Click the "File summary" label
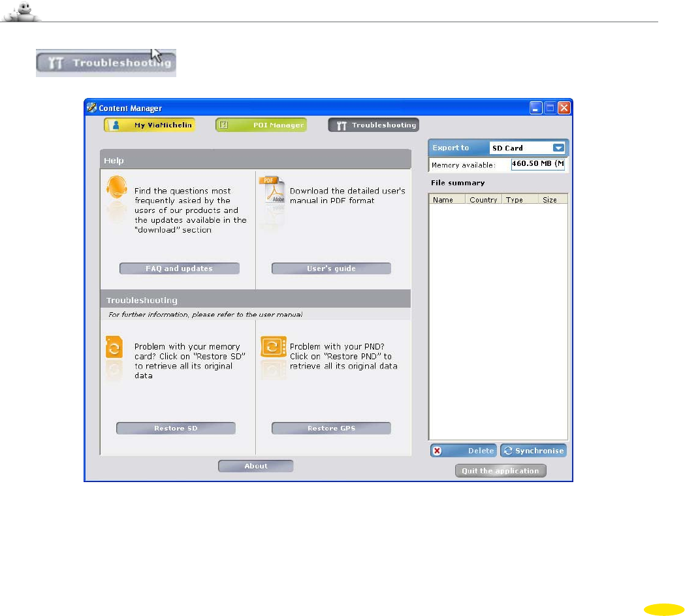 coord(458,183)
